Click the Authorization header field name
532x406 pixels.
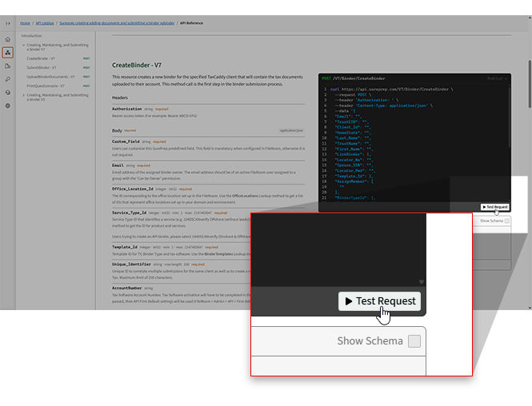127,109
